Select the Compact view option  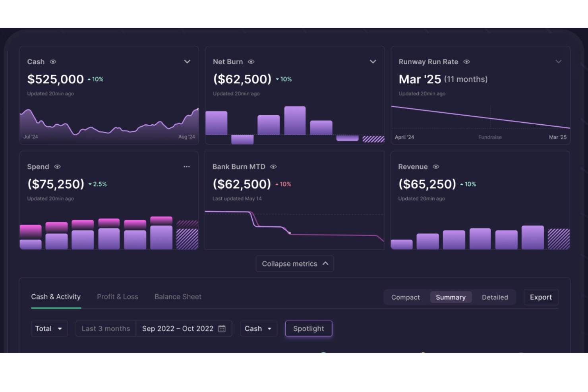(406, 297)
